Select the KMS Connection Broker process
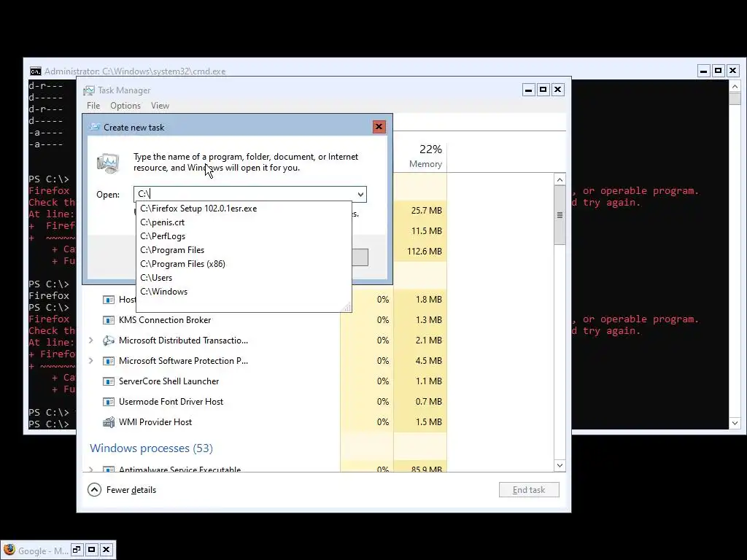This screenshot has width=747, height=560. [x=165, y=320]
